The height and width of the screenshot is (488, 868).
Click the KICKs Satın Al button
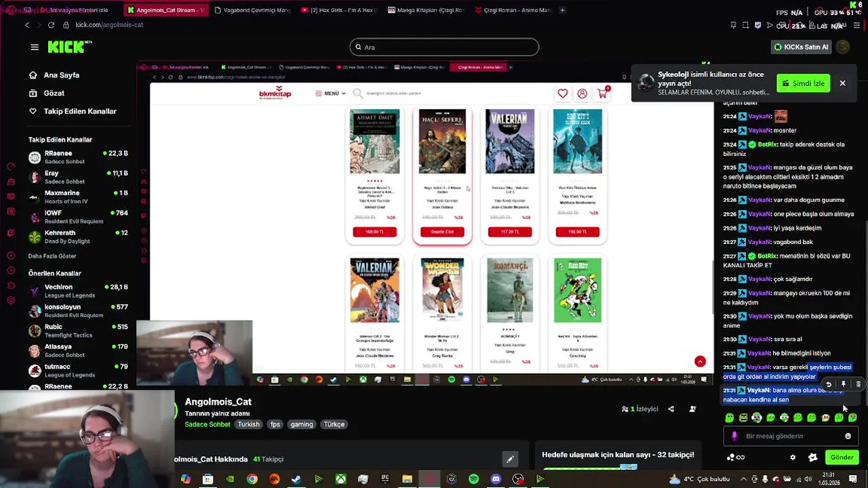802,47
